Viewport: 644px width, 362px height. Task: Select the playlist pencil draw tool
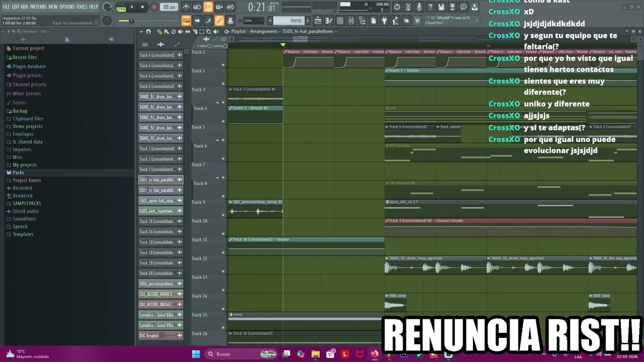click(159, 31)
